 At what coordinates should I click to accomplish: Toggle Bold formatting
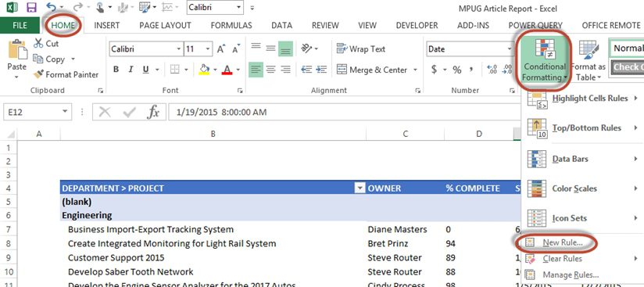tap(116, 70)
